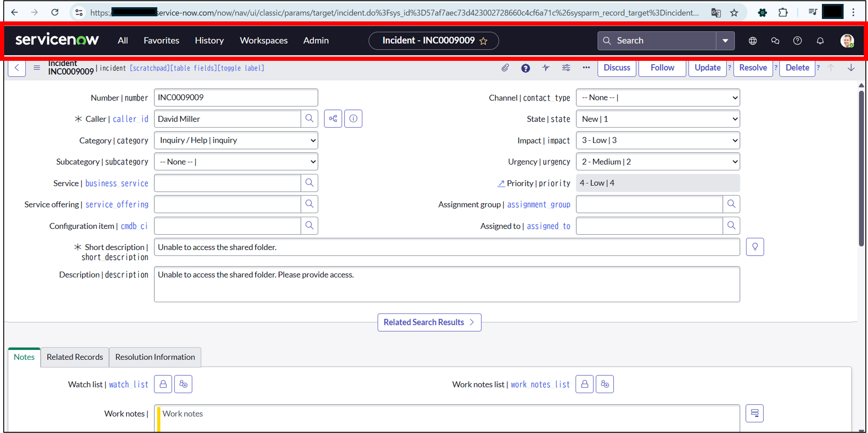Add me to Watch list icon
Screen dimensions: 868x433
[183, 384]
